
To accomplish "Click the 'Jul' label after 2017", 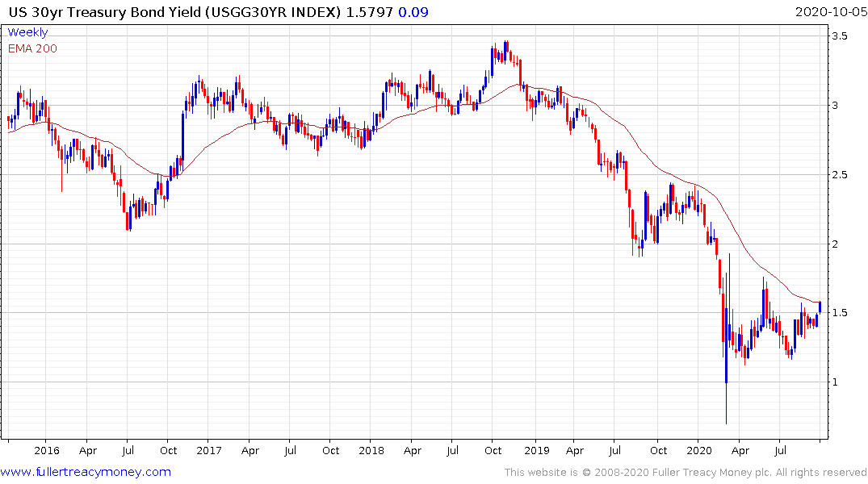I will click(290, 450).
